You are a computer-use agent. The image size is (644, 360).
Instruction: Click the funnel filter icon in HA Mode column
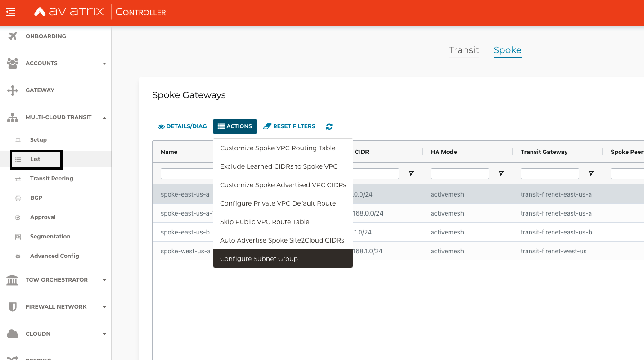coord(501,174)
